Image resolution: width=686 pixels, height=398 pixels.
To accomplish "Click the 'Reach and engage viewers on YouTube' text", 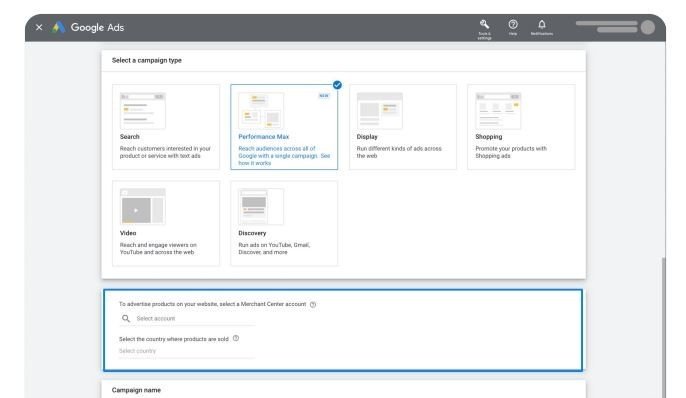I will pyautogui.click(x=158, y=248).
